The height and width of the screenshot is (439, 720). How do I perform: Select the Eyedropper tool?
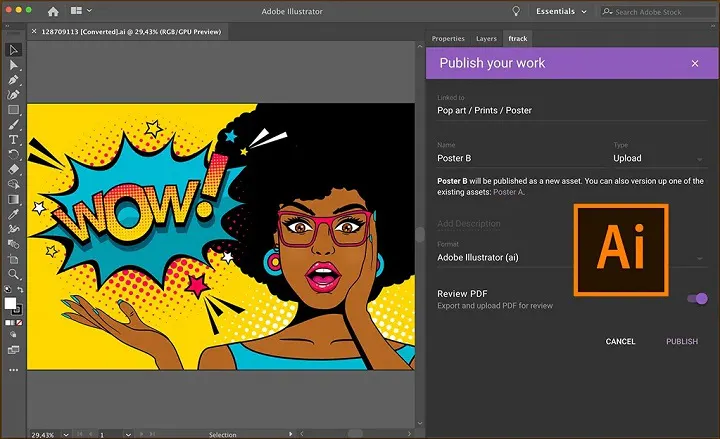(x=13, y=214)
